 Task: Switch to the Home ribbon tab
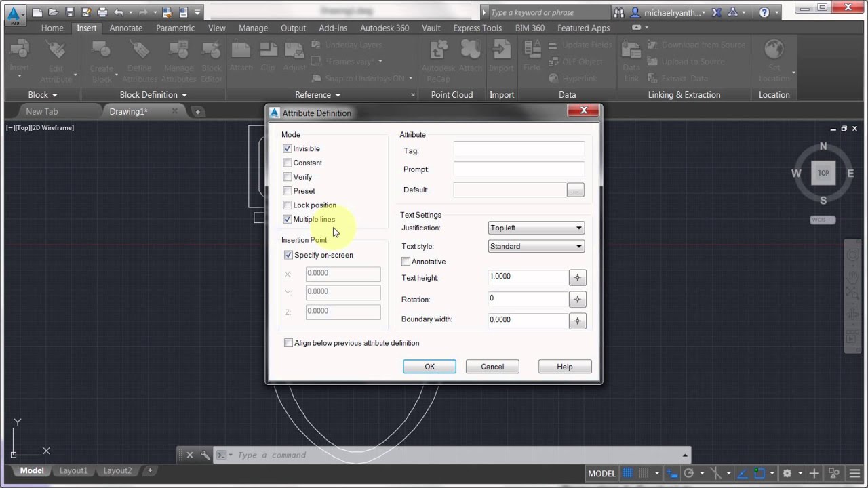52,28
